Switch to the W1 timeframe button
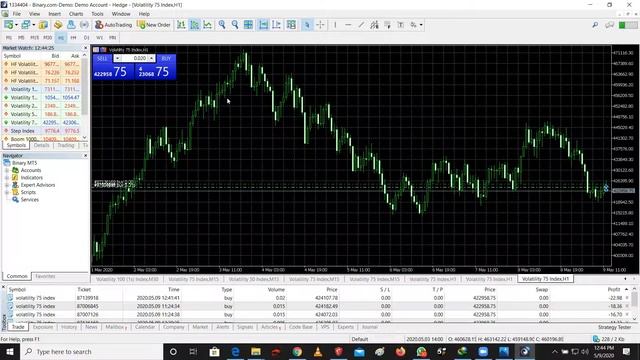Image resolution: width=640 pixels, height=360 pixels. [x=100, y=38]
